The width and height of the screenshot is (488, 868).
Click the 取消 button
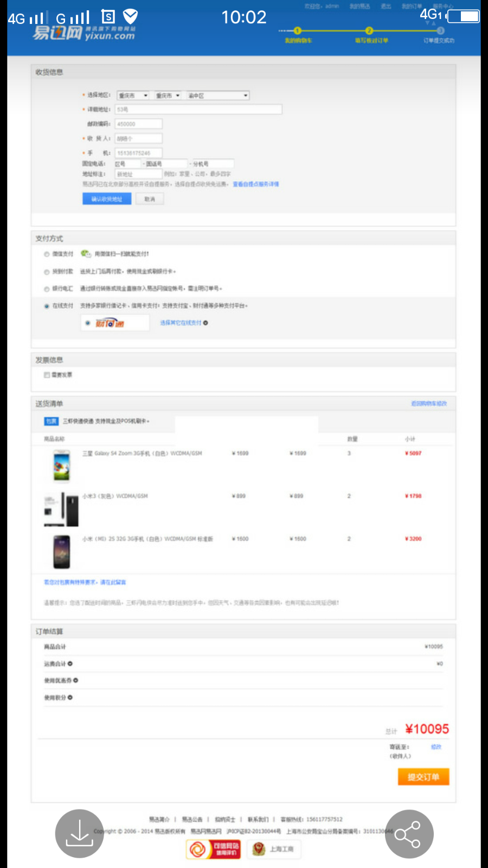pos(150,199)
